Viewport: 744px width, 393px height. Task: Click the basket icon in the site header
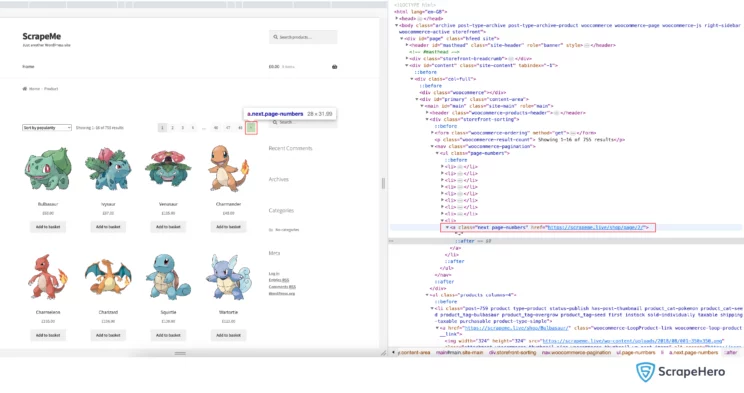(335, 67)
